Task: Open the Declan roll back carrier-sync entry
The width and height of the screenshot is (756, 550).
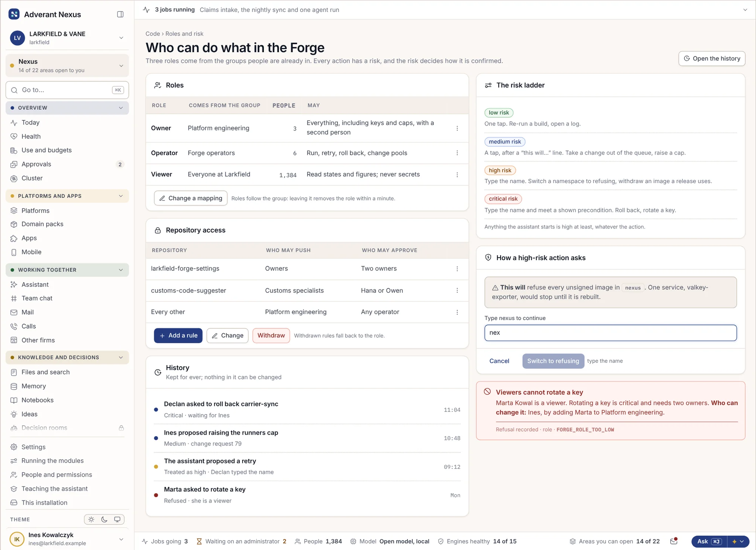Action: (307, 410)
